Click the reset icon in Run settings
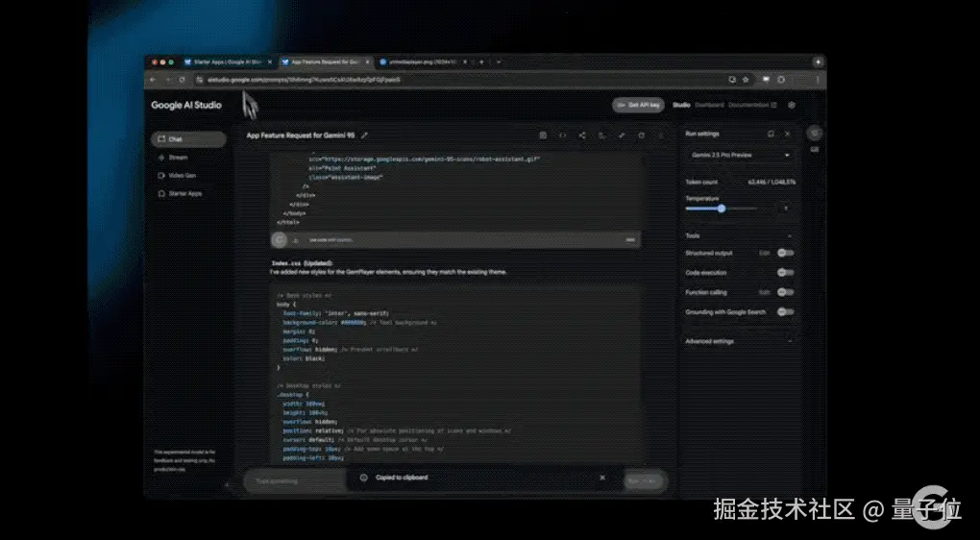Image resolution: width=980 pixels, height=540 pixels. (771, 134)
